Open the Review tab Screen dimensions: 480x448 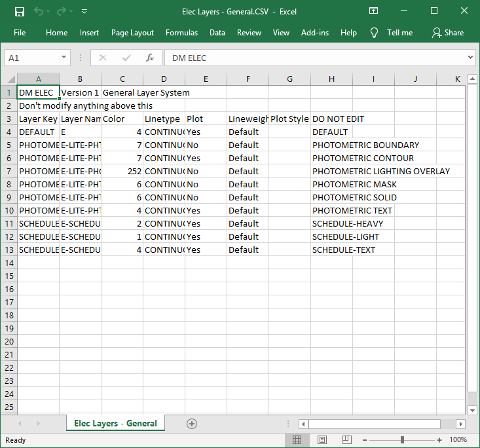(249, 33)
